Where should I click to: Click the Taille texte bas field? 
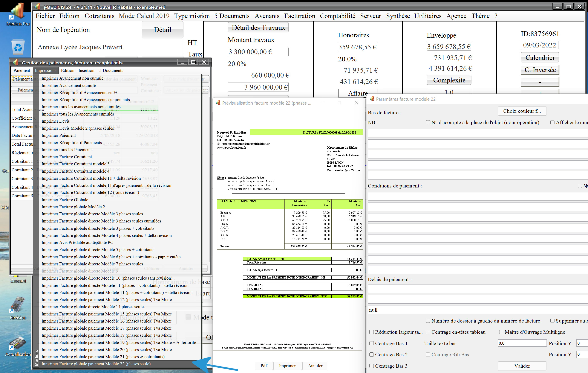[522, 343]
